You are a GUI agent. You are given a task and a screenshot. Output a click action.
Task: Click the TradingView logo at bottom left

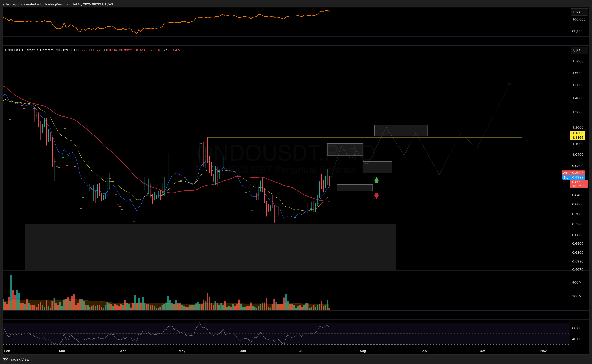(16, 359)
